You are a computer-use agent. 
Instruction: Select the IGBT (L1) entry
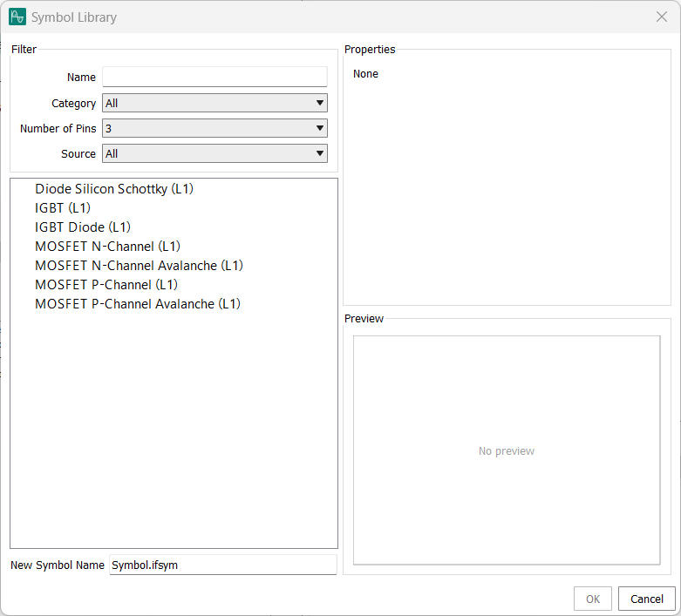(63, 207)
